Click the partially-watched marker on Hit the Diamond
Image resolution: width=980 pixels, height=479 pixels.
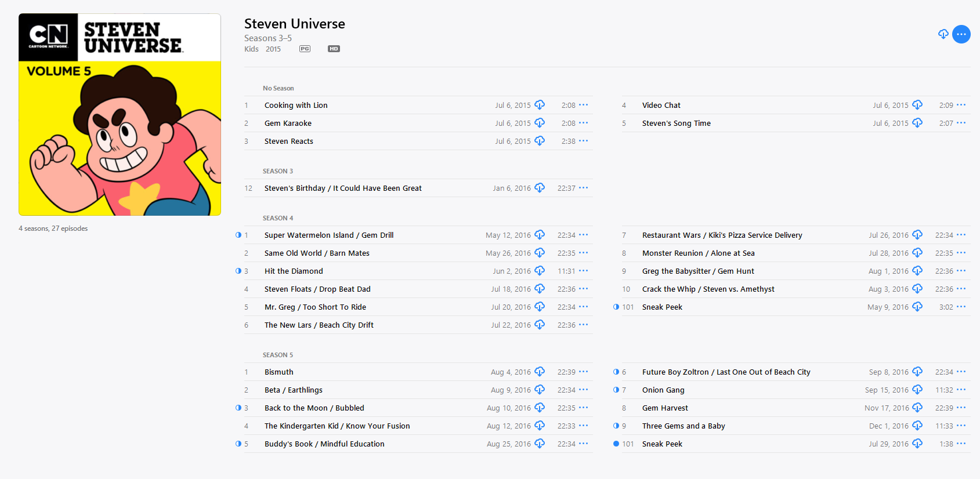coord(238,271)
